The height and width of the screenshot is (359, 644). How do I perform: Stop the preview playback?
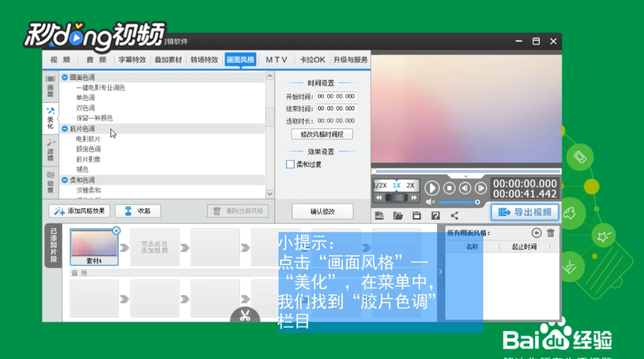point(449,188)
